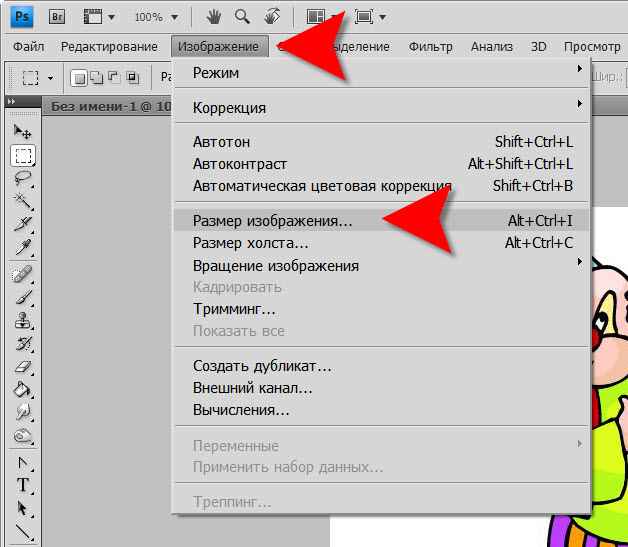Expand the view extras dropdown arrow
628x547 pixels.
(111, 17)
